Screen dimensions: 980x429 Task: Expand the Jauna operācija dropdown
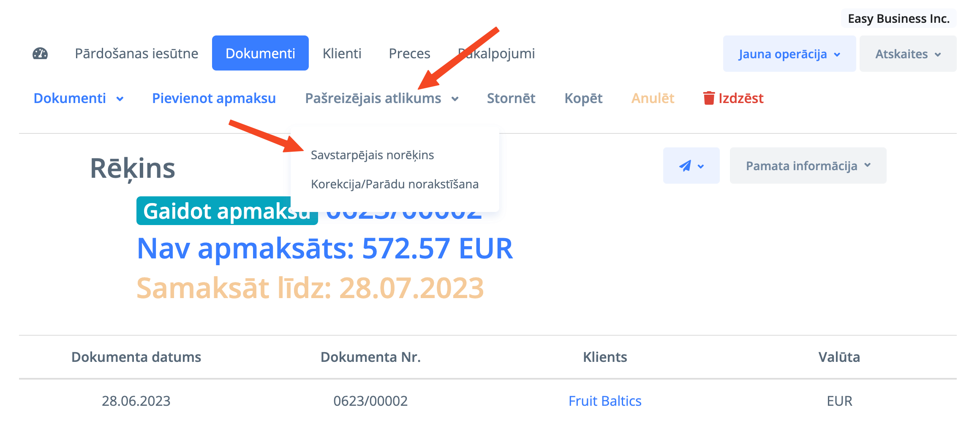[x=789, y=54]
